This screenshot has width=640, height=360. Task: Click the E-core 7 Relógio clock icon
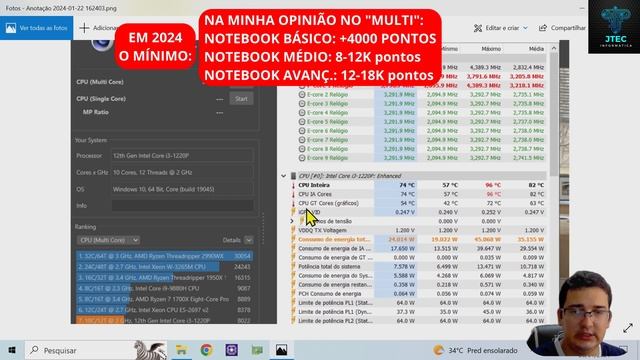click(302, 140)
